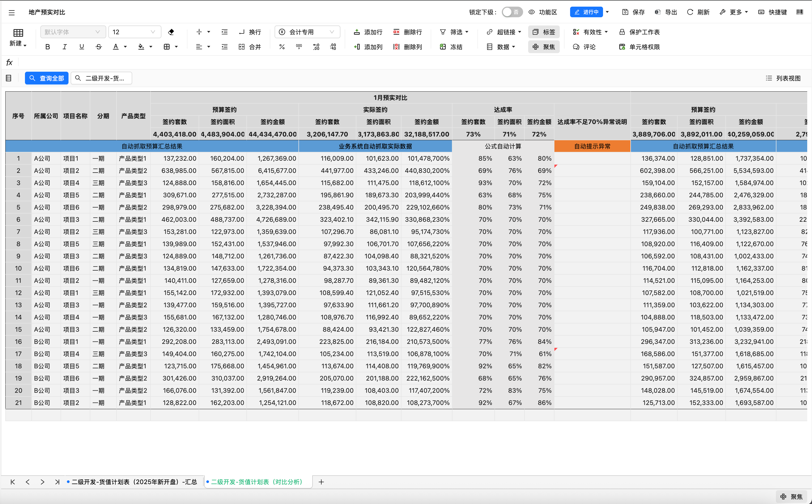
Task: Toggle the 功能区 eye visibility
Action: pyautogui.click(x=532, y=12)
